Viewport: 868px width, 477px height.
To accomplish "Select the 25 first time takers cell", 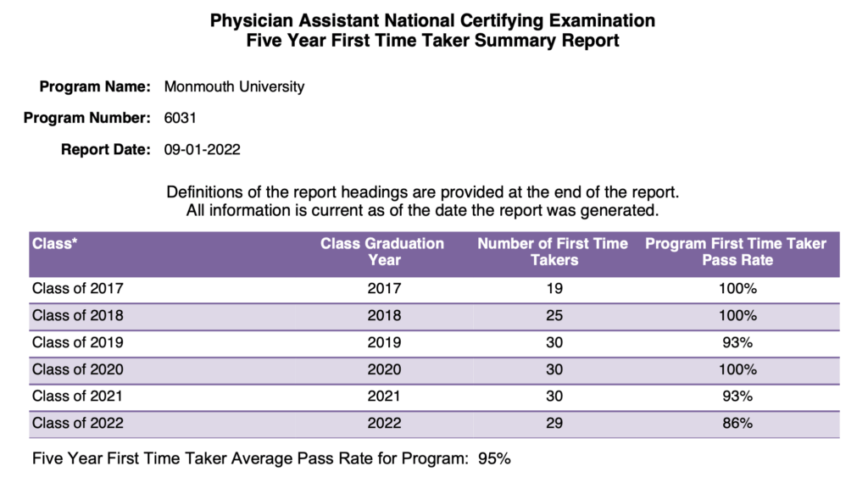I will [554, 315].
